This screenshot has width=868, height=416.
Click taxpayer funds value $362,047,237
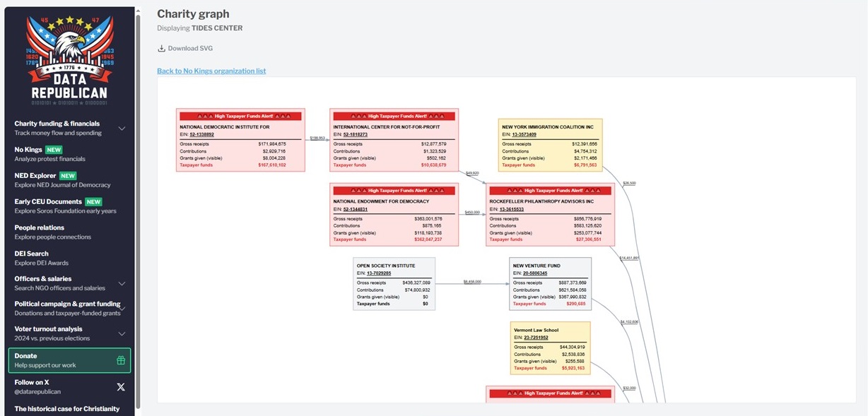tap(428, 239)
